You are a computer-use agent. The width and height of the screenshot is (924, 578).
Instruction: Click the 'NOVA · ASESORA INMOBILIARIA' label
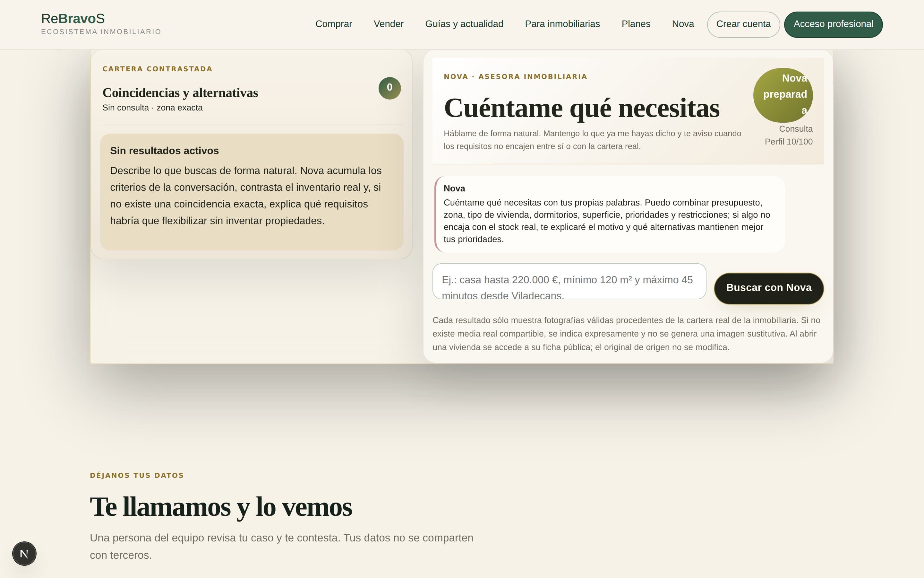[x=516, y=76]
